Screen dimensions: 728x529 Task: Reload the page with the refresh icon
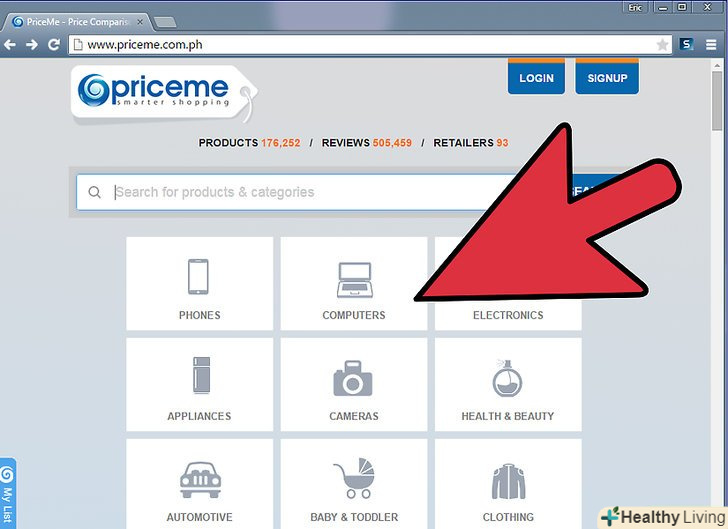pyautogui.click(x=54, y=45)
